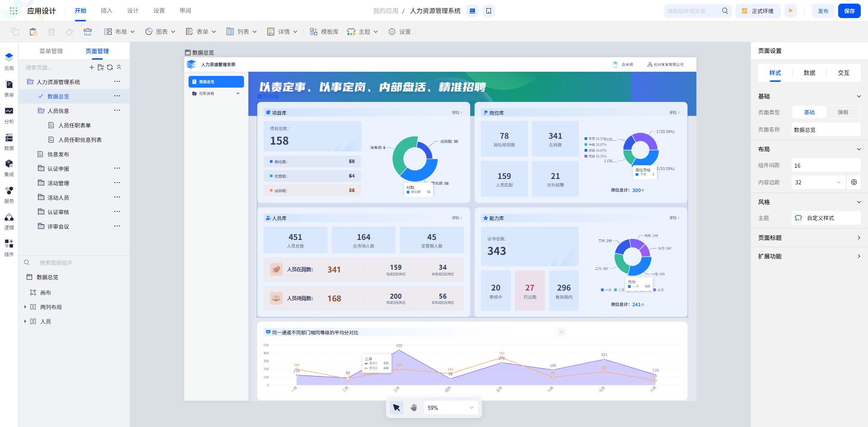Add a new page with plus icon
The width and height of the screenshot is (868, 427).
(x=92, y=67)
